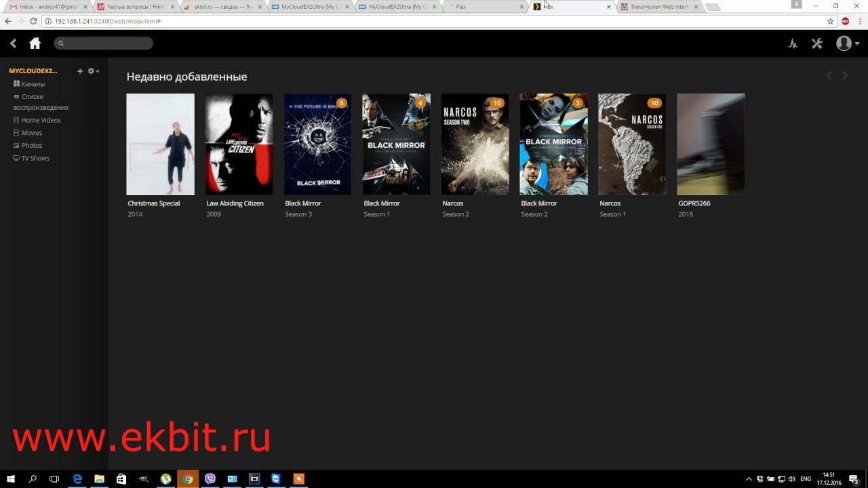868x488 pixels.
Task: Open the user account avatar menu
Action: [847, 43]
